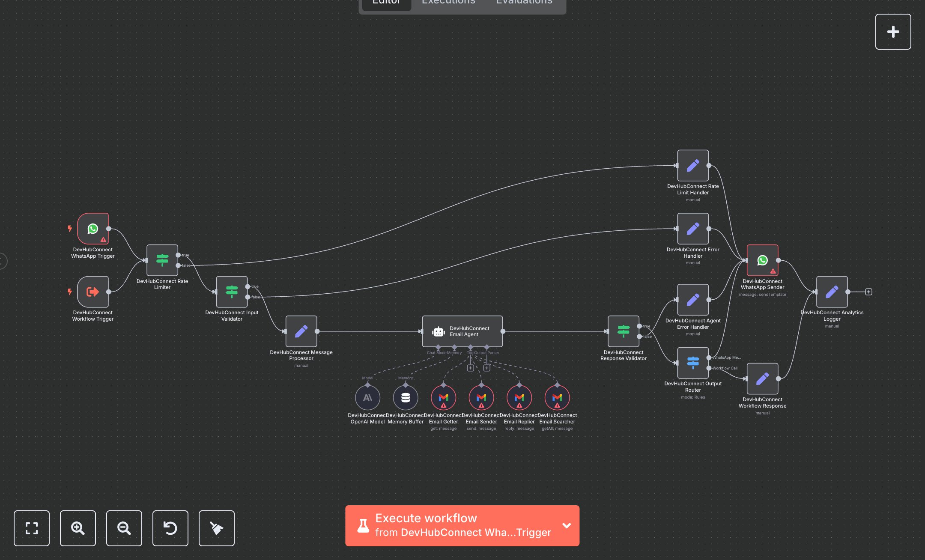Select the DevHubConnect Memory Buffer node
This screenshot has height=560, width=925.
pyautogui.click(x=405, y=398)
